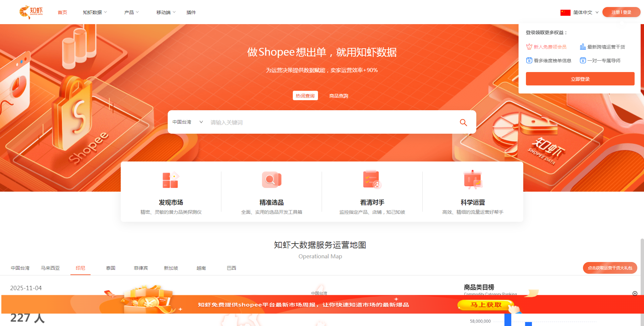Click the 科学运营 operations icon
The height and width of the screenshot is (326, 644).
(x=472, y=180)
